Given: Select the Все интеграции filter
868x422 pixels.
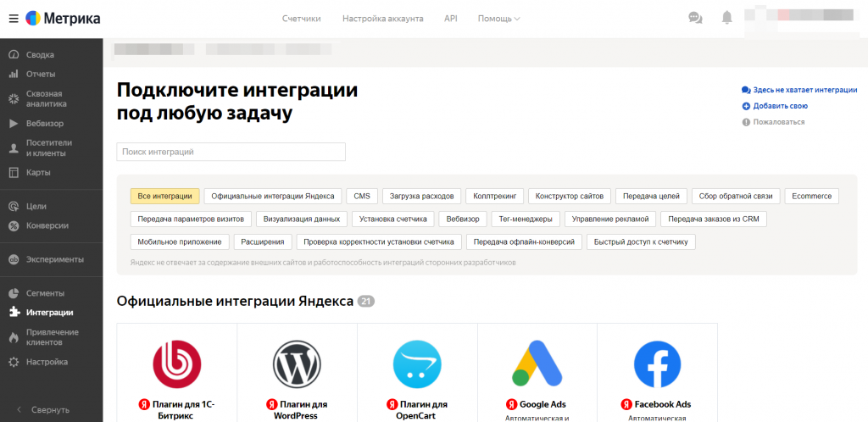Looking at the screenshot, I should click(165, 196).
